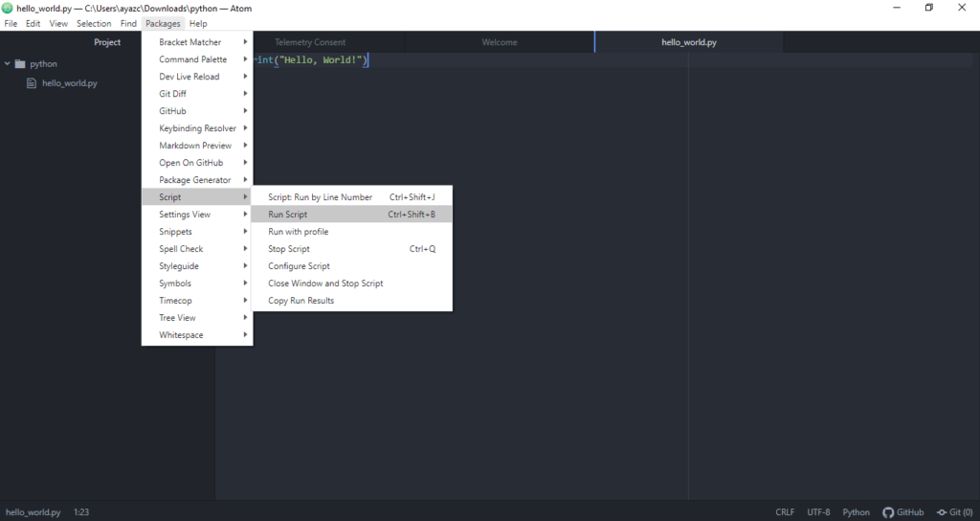The image size is (980, 521).
Task: Open the View menu
Action: coord(58,23)
